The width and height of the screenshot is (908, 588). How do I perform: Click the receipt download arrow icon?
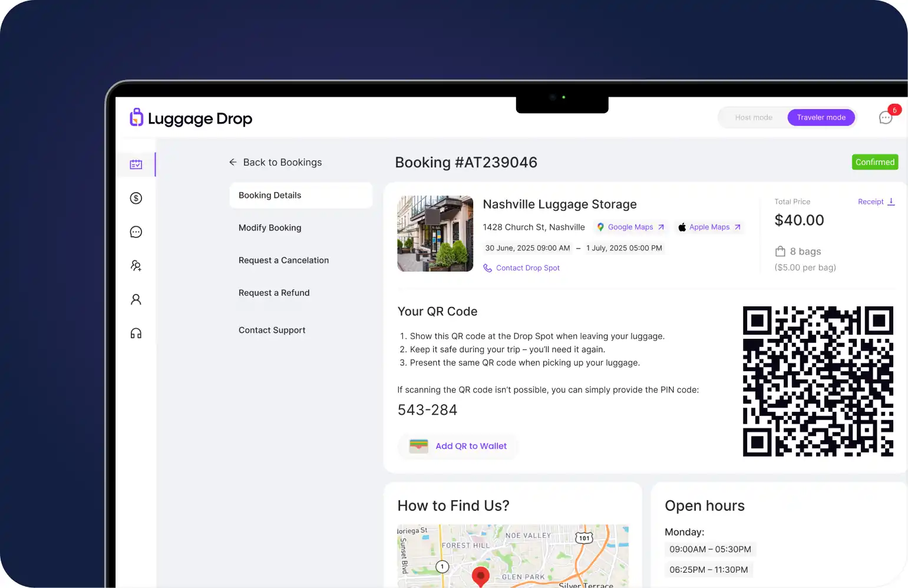click(891, 201)
